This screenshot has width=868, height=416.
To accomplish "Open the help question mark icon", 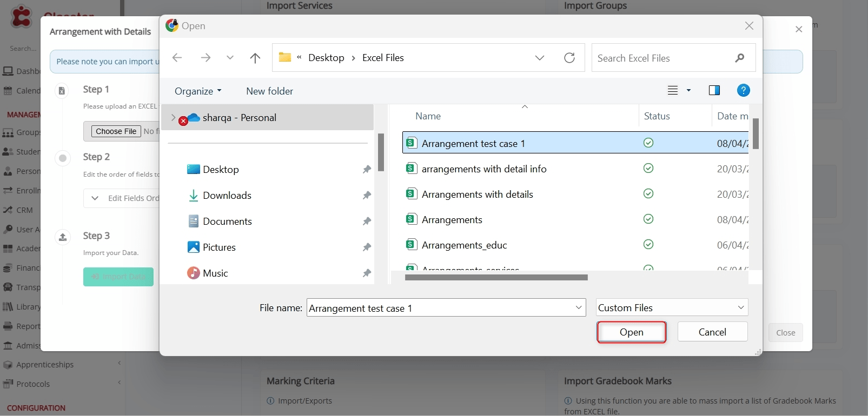I will (743, 90).
